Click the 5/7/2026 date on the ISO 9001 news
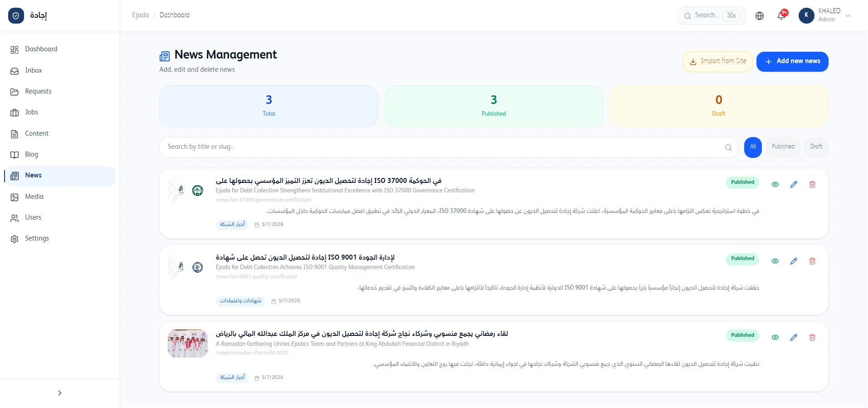 (x=289, y=301)
